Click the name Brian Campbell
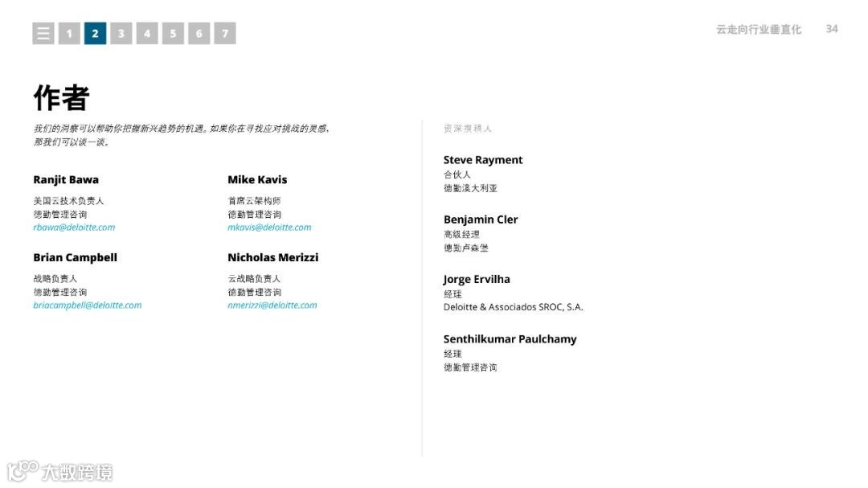Viewport: 868px width, 488px height. (x=76, y=257)
